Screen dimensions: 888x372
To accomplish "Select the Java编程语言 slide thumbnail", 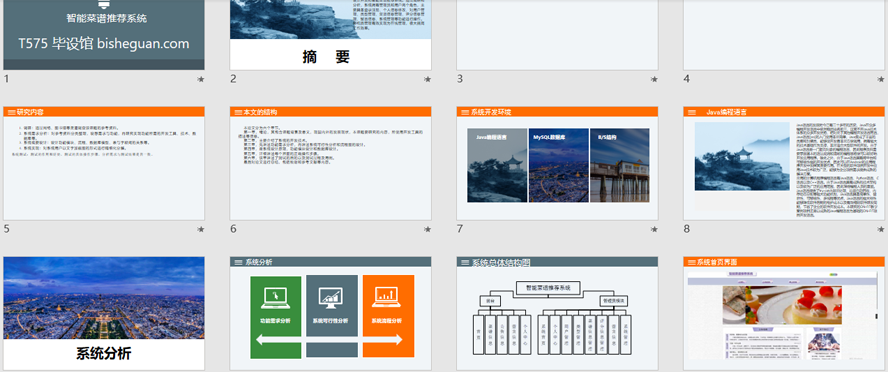I will click(x=784, y=164).
